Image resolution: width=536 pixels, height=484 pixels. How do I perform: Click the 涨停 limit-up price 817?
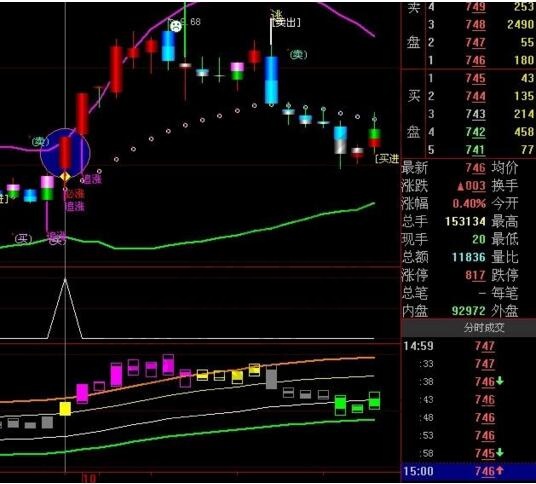pos(475,275)
